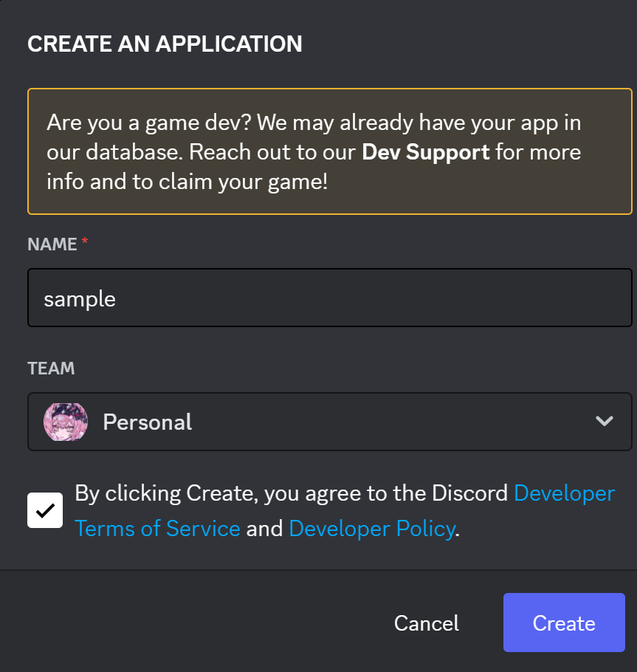Click the Create button
The height and width of the screenshot is (672, 637).
[563, 623]
